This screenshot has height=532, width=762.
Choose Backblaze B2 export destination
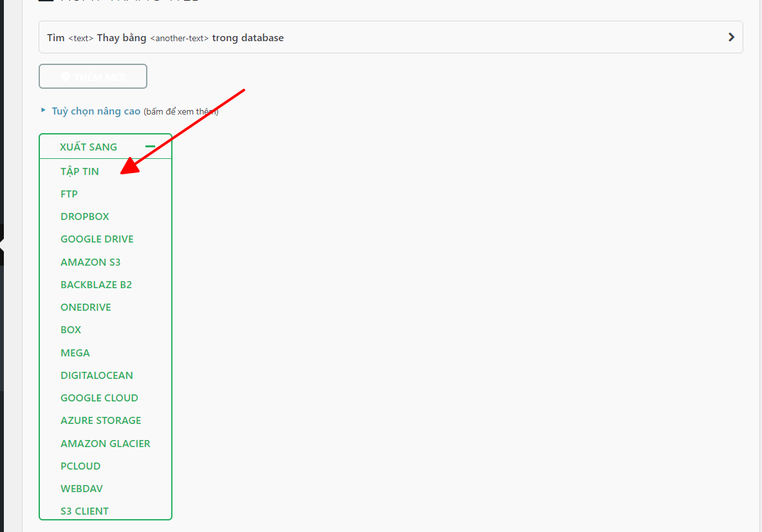pyautogui.click(x=97, y=285)
